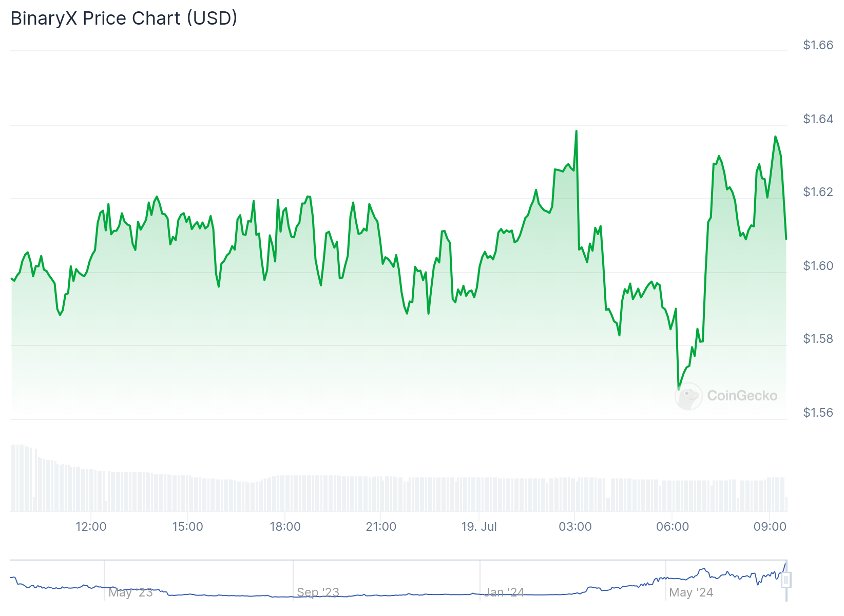Image resolution: width=844 pixels, height=616 pixels.
Task: Click the $1.58 price axis label
Action: (x=818, y=339)
